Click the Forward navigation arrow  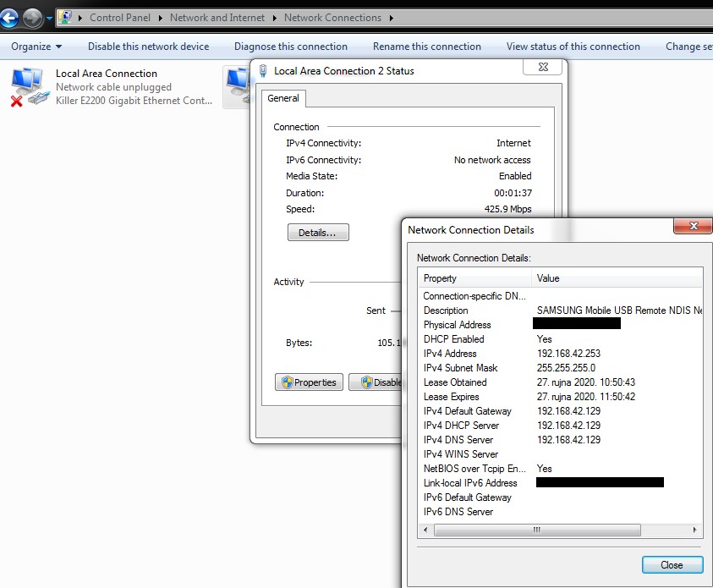tap(32, 19)
